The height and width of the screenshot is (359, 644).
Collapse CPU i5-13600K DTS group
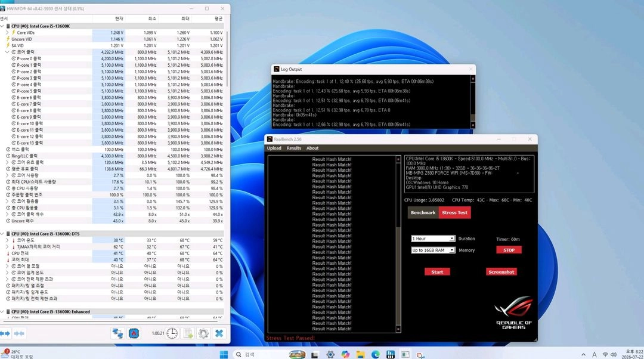2,234
